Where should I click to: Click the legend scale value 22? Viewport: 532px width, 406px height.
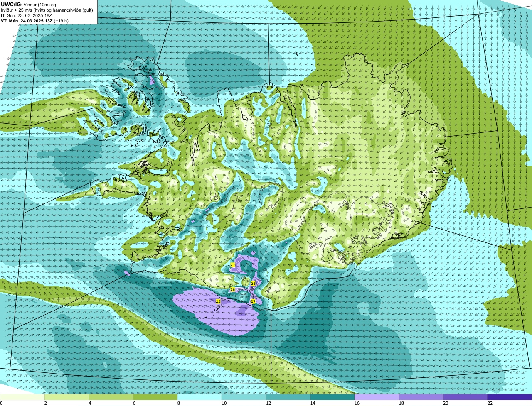(490, 403)
